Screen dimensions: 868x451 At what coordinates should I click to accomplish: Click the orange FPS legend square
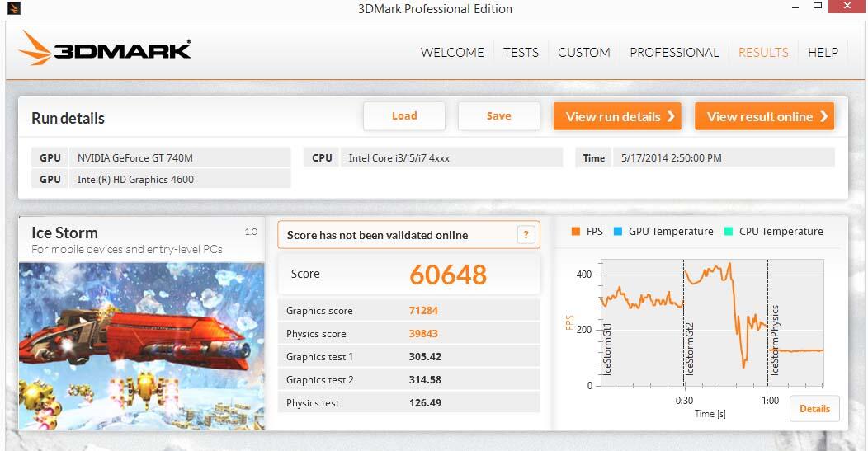pos(575,232)
